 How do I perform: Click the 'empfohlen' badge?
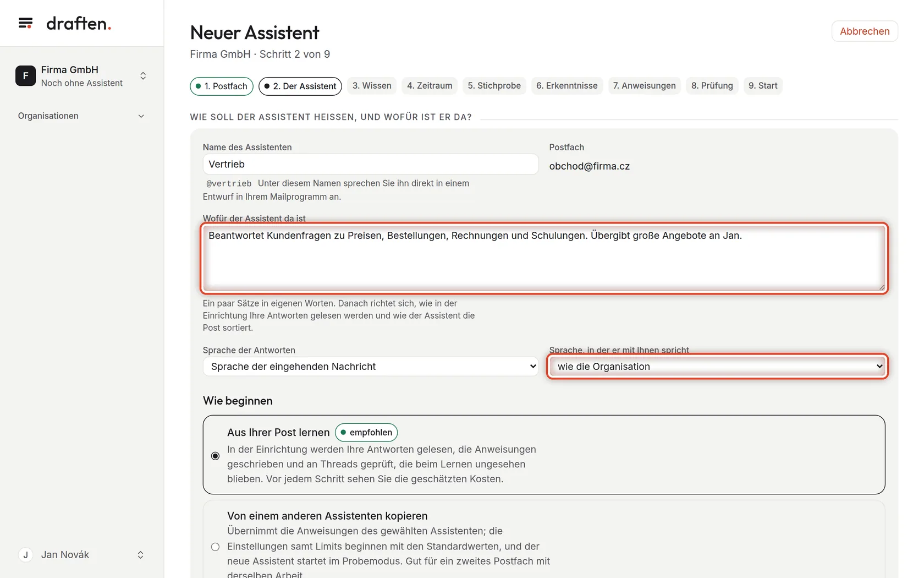click(x=366, y=433)
